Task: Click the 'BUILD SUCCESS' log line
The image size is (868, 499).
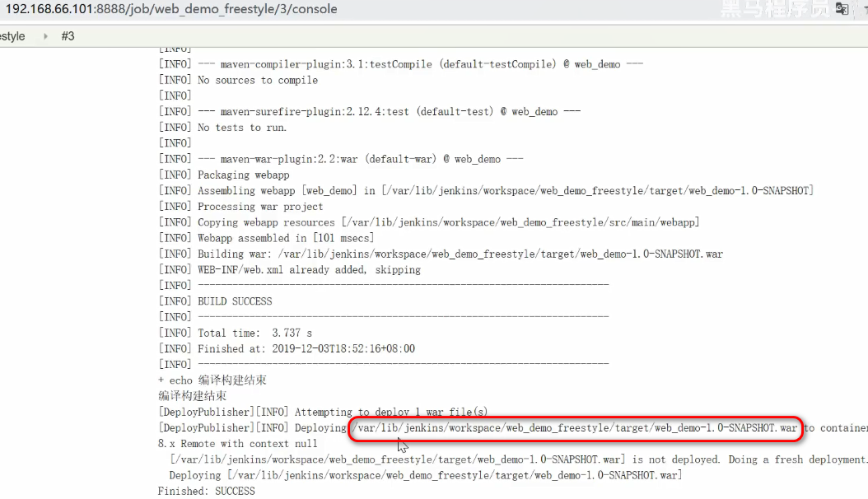Action: (215, 301)
